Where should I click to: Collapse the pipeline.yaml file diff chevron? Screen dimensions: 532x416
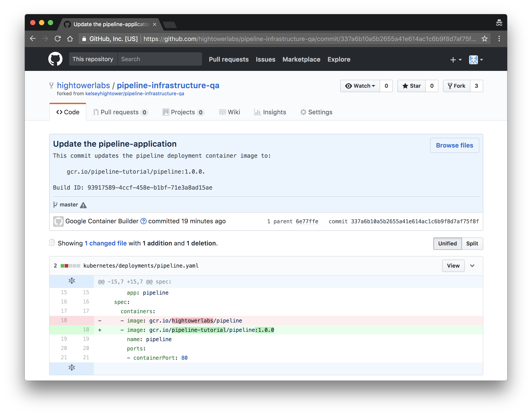[472, 266]
